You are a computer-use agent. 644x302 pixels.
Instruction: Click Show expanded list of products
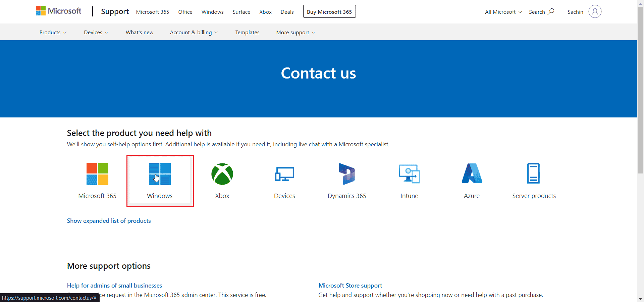tap(109, 220)
